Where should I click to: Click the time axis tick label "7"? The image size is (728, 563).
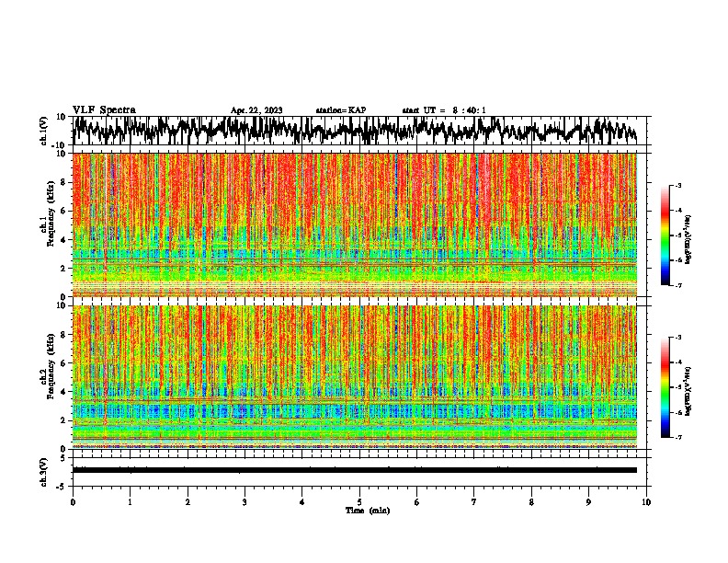click(x=474, y=502)
